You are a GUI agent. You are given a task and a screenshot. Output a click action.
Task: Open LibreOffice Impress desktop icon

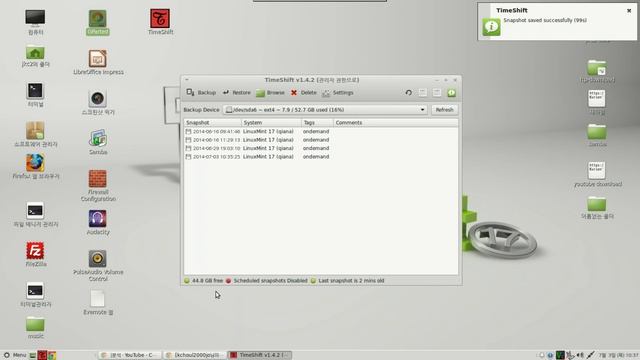click(98, 62)
